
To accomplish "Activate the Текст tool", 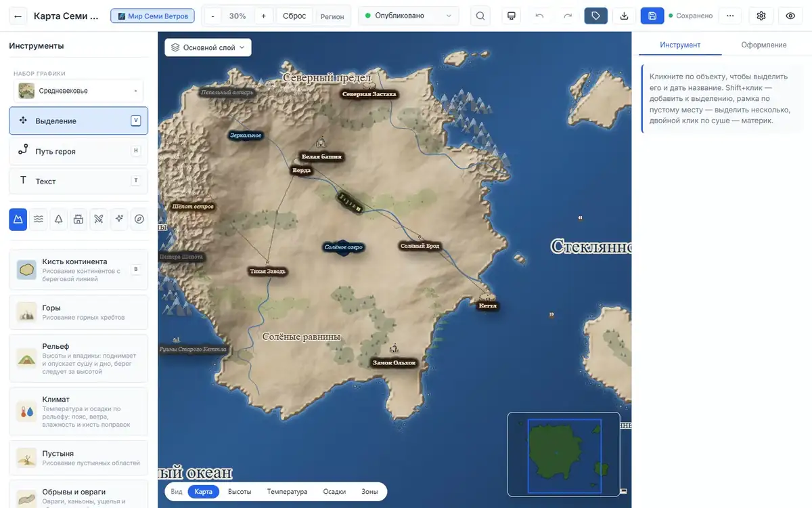I will tap(78, 181).
